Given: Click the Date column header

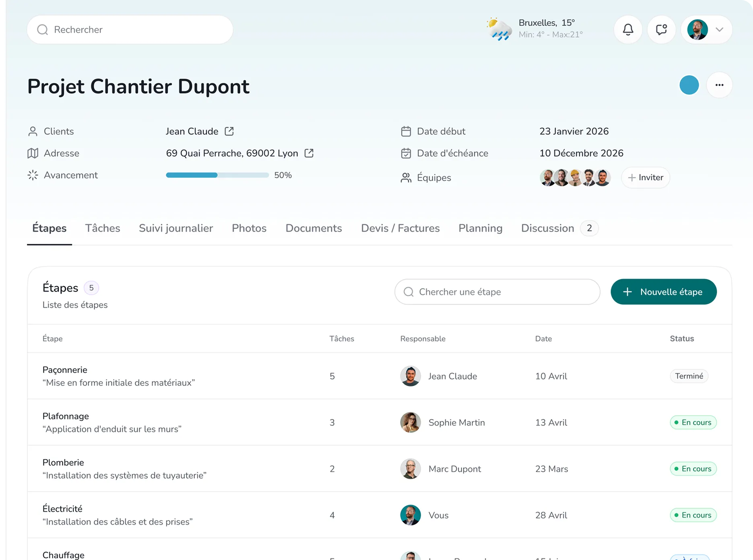Looking at the screenshot, I should (543, 339).
